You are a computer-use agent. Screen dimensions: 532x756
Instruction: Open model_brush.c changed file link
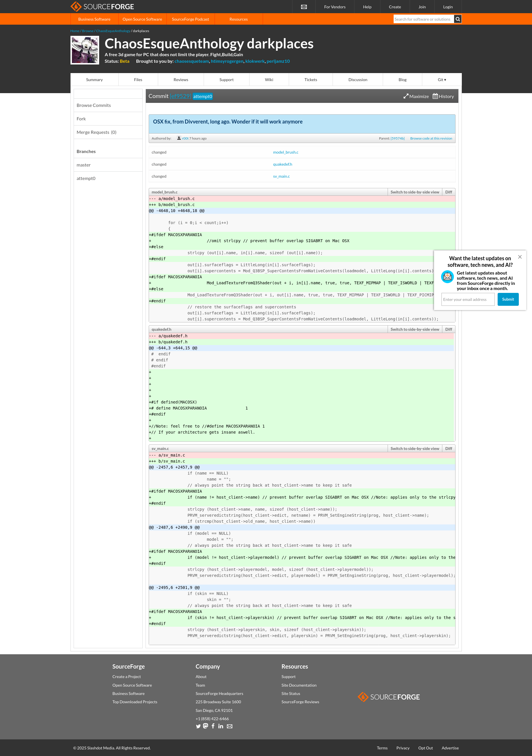tap(285, 152)
